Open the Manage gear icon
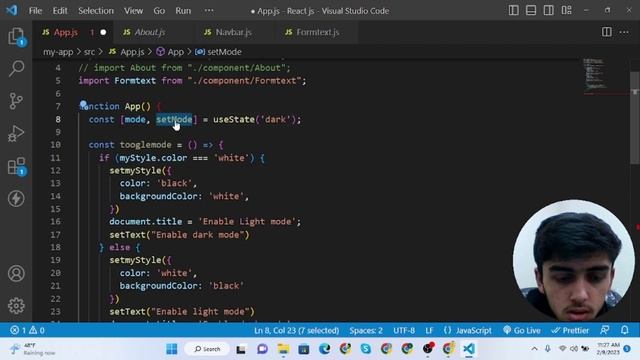The height and width of the screenshot is (360, 640). click(16, 305)
